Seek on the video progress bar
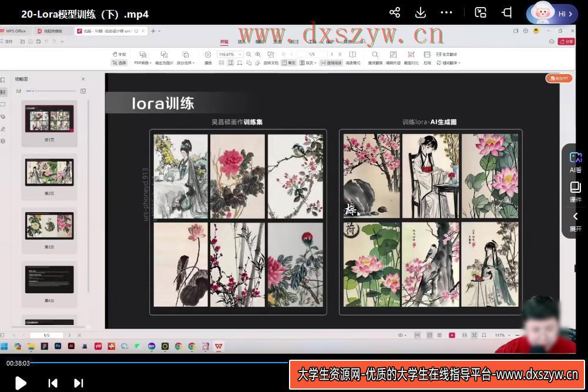 (159, 363)
